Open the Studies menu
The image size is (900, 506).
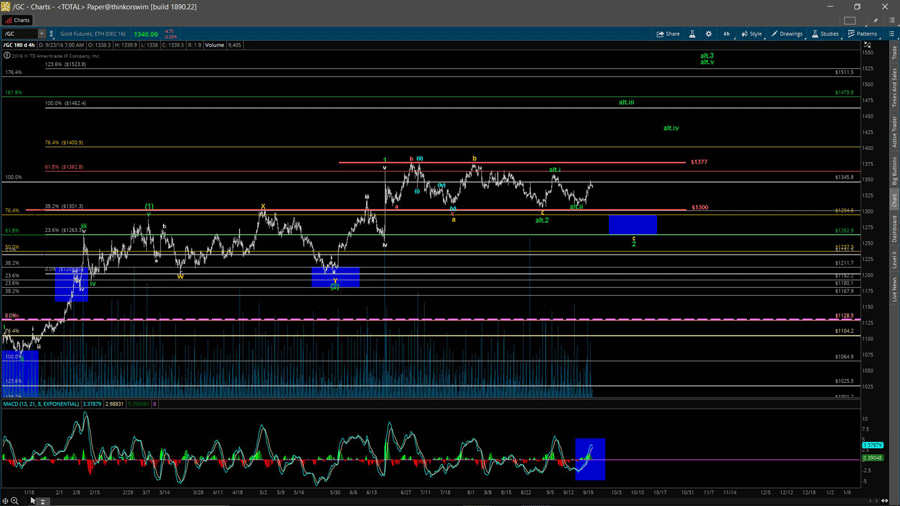[x=826, y=34]
